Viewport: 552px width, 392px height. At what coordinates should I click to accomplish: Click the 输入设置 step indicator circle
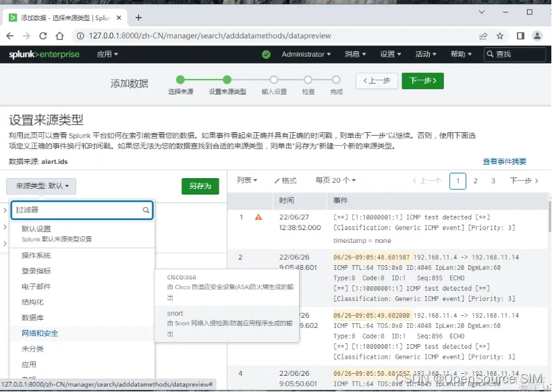click(275, 79)
